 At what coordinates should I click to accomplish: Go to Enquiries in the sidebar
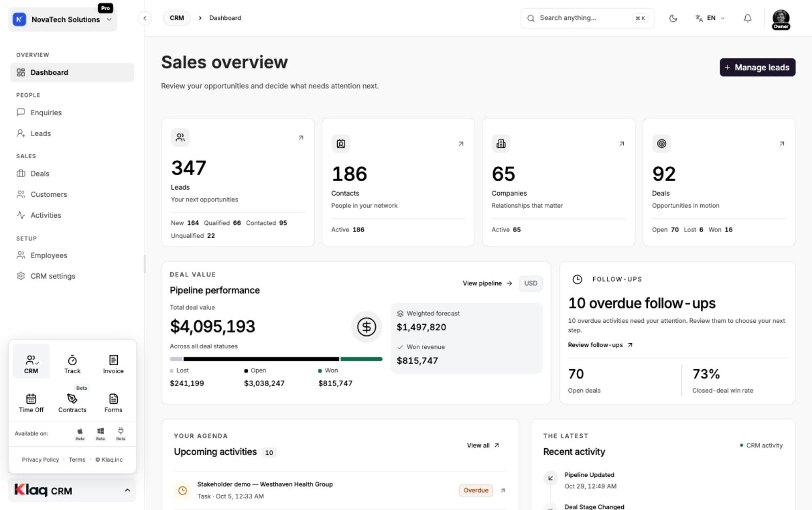(72, 113)
